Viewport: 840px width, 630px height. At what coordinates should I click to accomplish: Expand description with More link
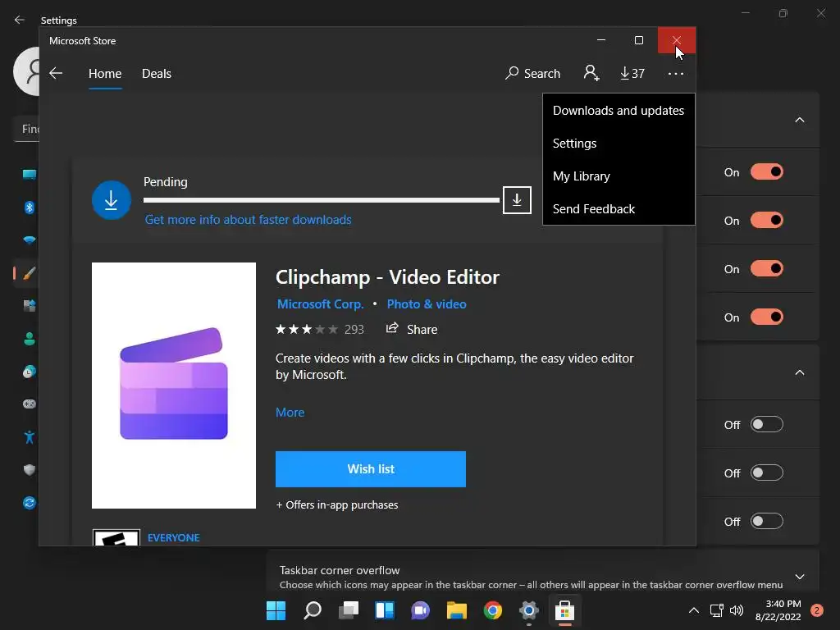coord(290,413)
